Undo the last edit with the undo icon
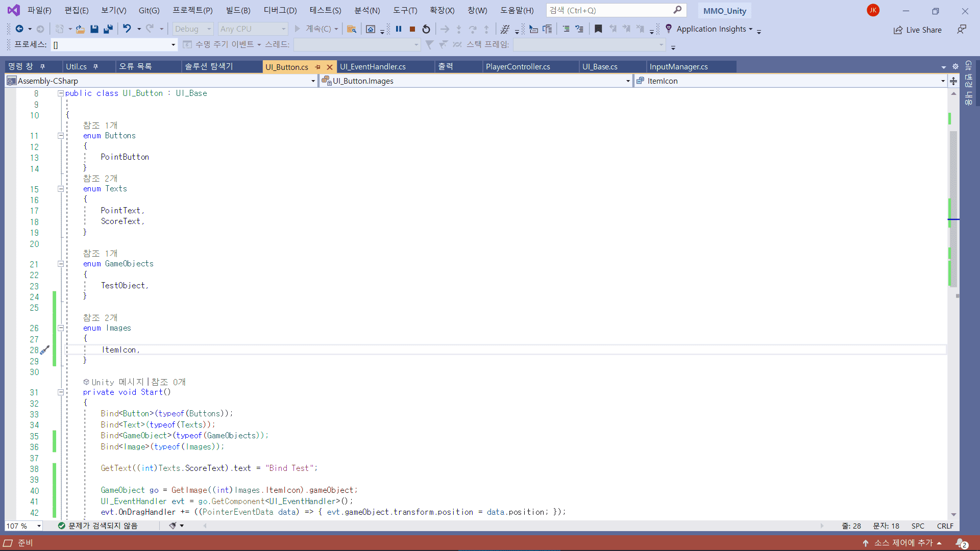This screenshot has width=980, height=551. pyautogui.click(x=127, y=29)
